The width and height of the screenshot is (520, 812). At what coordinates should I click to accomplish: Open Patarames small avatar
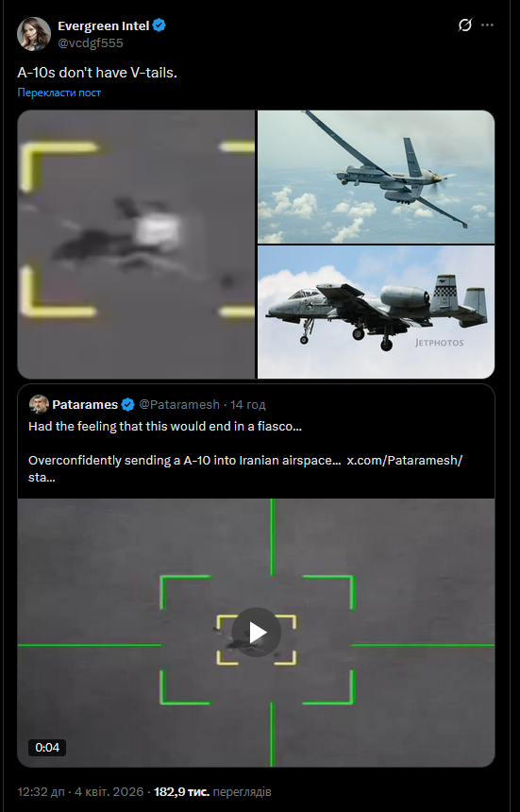[39, 404]
